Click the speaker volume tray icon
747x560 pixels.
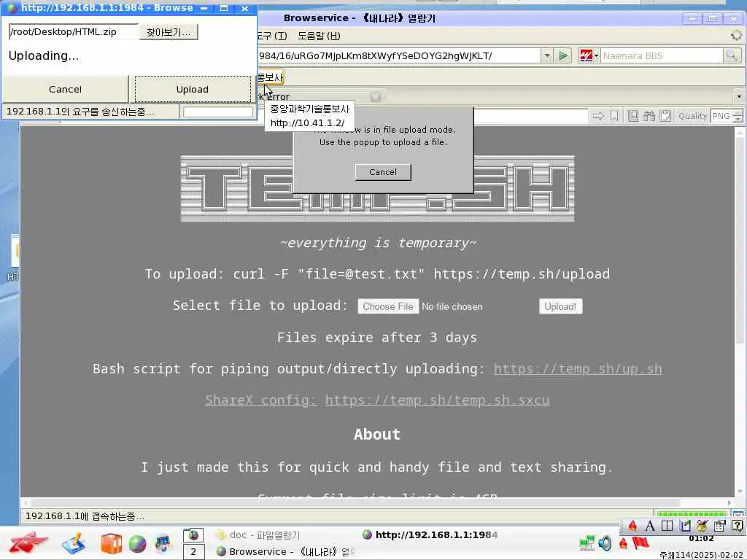(x=605, y=542)
